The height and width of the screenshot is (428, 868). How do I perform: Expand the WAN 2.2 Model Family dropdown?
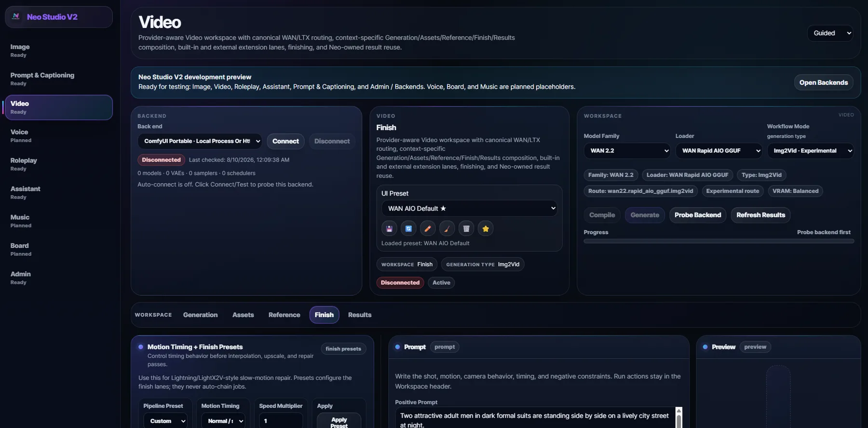(627, 151)
